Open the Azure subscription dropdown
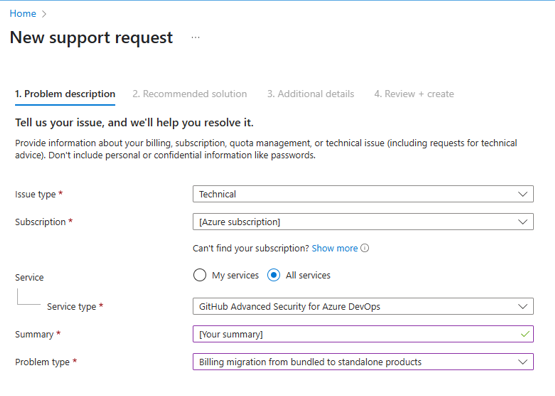This screenshot has height=396, width=555. [363, 222]
